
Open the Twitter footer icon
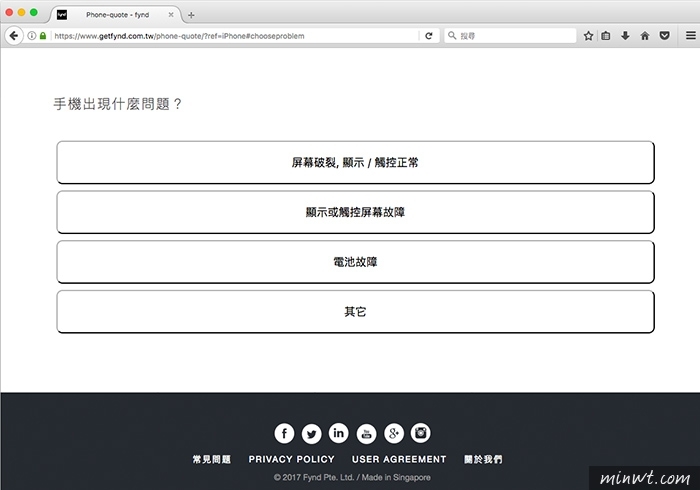click(x=312, y=433)
